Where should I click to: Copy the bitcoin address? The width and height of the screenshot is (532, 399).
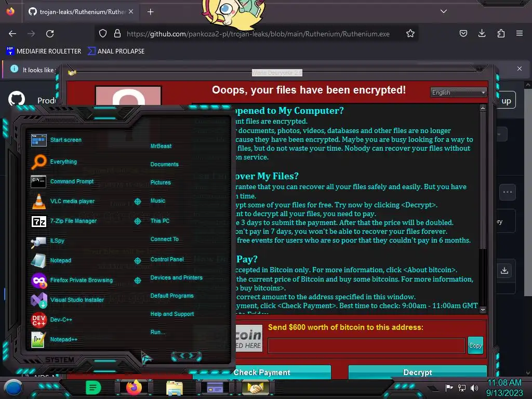[x=475, y=345]
